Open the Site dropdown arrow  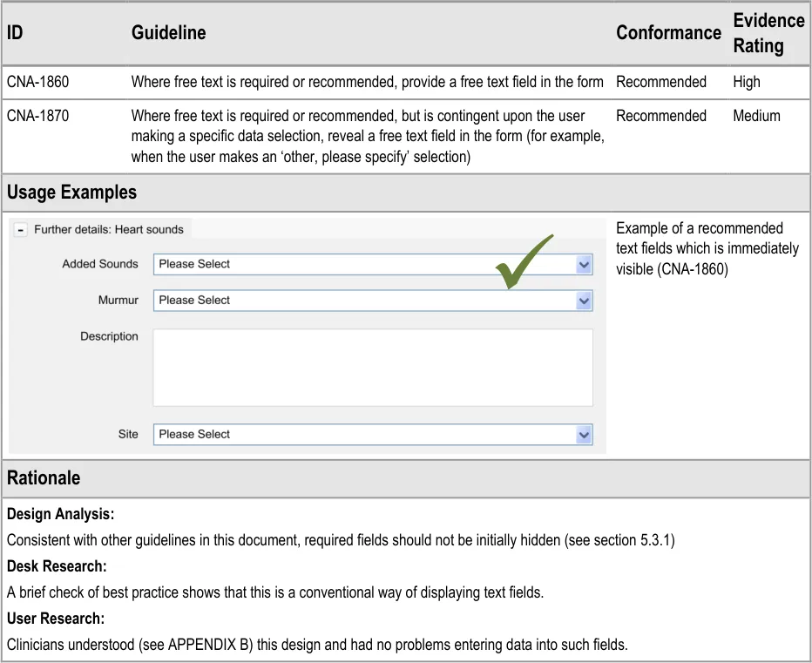point(584,435)
